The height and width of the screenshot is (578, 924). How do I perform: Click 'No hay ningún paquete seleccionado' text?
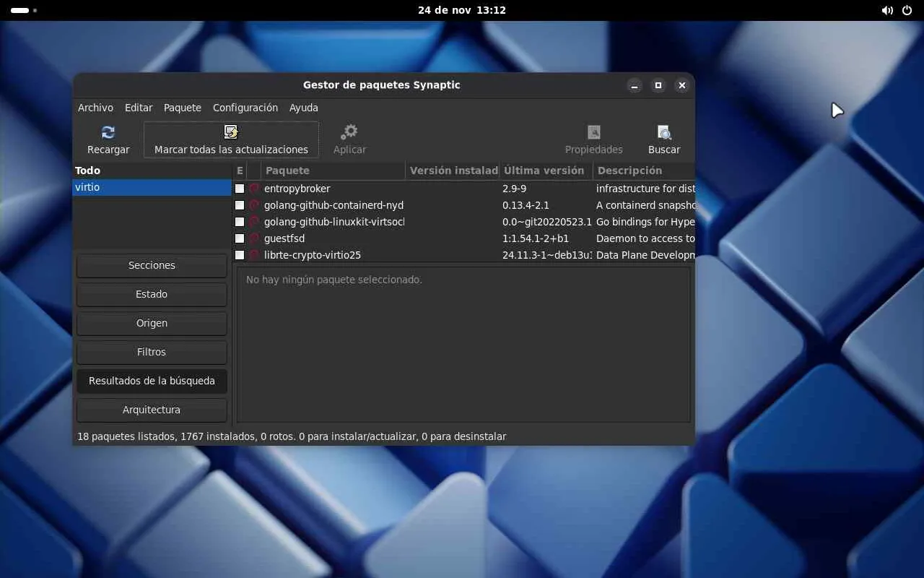click(334, 280)
